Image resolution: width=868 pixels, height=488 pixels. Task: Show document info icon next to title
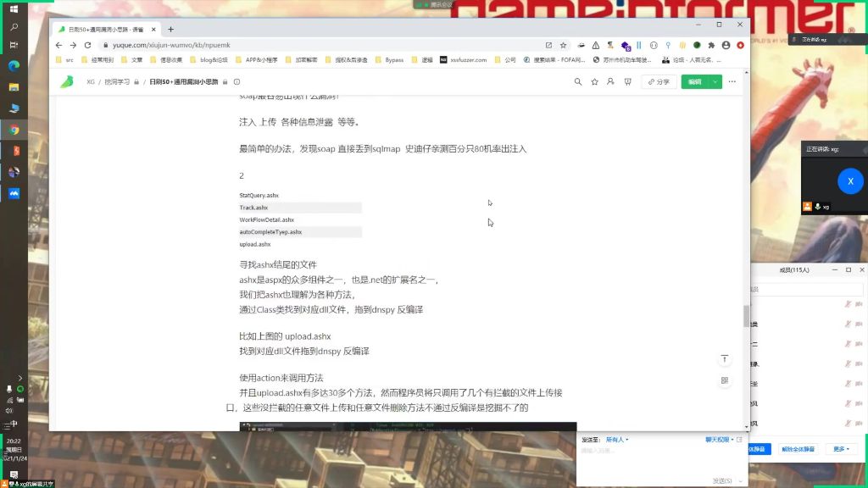pyautogui.click(x=237, y=82)
